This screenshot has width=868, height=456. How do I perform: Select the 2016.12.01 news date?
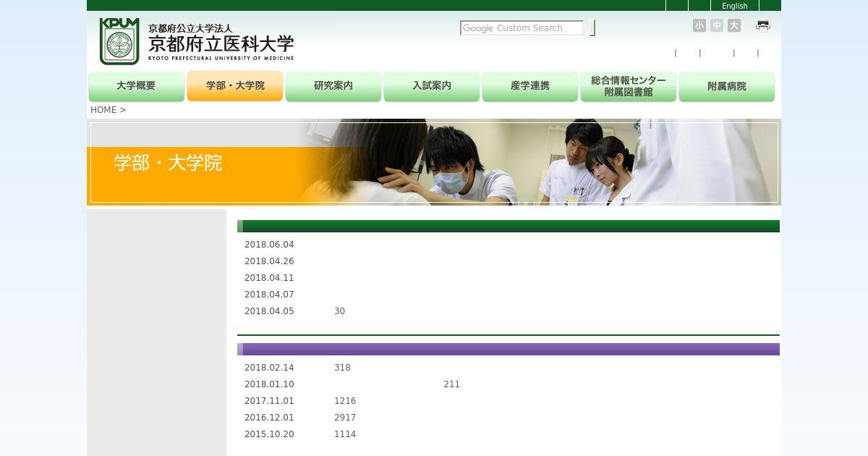[x=269, y=418]
